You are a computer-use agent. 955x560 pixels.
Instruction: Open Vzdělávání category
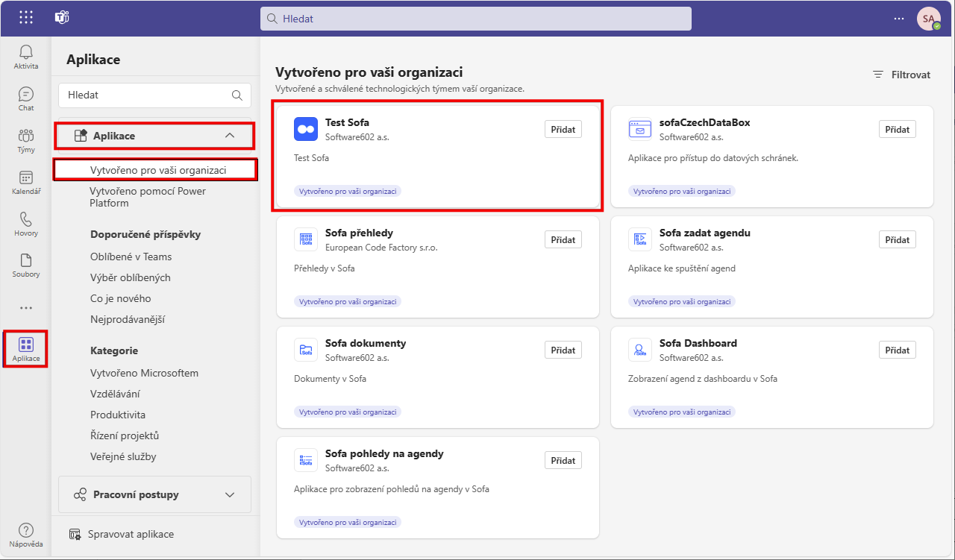pos(115,394)
